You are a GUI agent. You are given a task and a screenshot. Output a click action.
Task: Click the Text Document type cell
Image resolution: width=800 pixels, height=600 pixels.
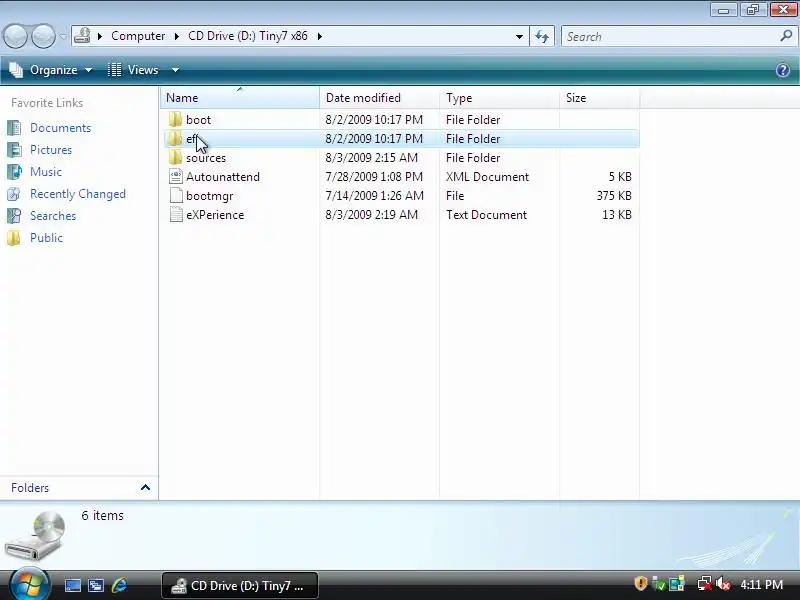tap(486, 215)
